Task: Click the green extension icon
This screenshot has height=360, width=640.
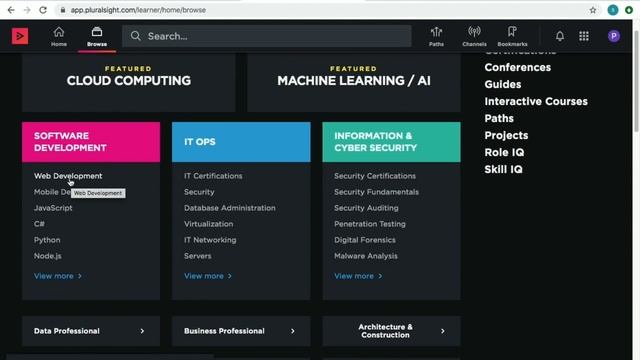Action: click(629, 10)
